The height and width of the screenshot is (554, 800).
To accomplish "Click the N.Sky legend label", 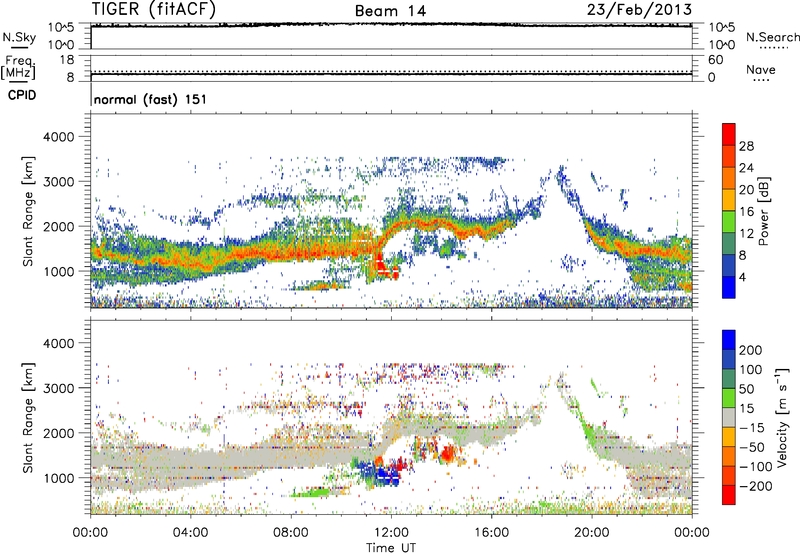I will point(19,37).
